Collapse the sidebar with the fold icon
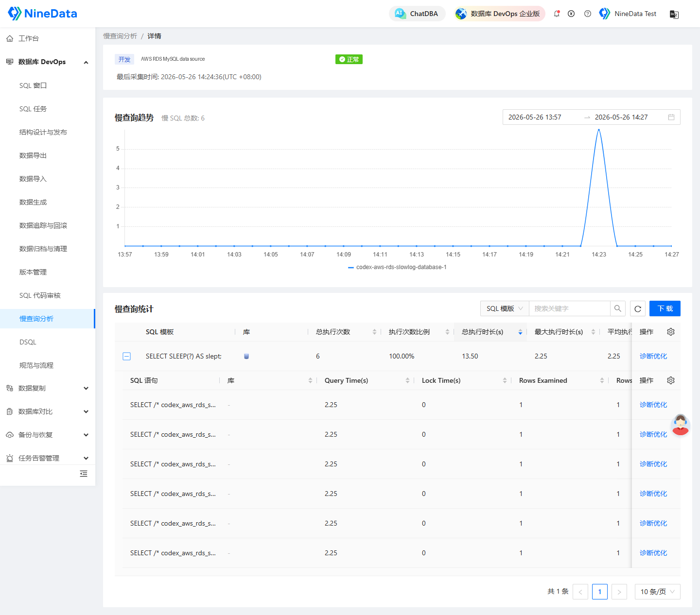This screenshot has height=615, width=700. pos(84,474)
